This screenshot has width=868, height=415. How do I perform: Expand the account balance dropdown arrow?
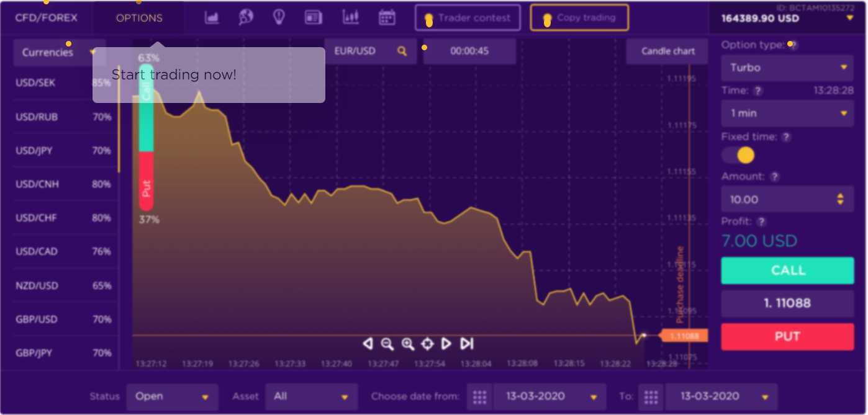[849, 18]
